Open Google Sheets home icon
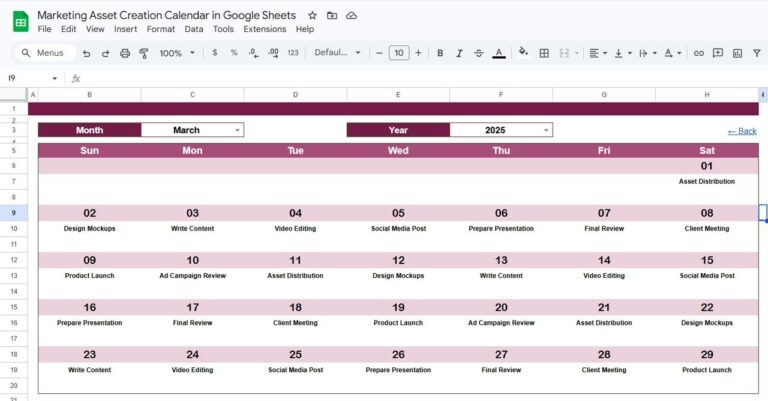Image resolution: width=768 pixels, height=401 pixels. click(21, 21)
